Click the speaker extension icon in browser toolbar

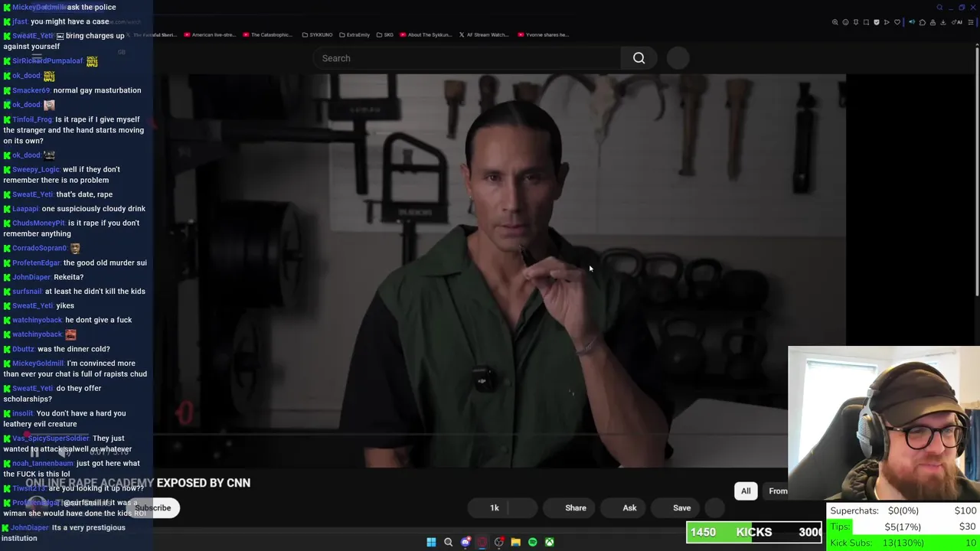[x=912, y=22]
